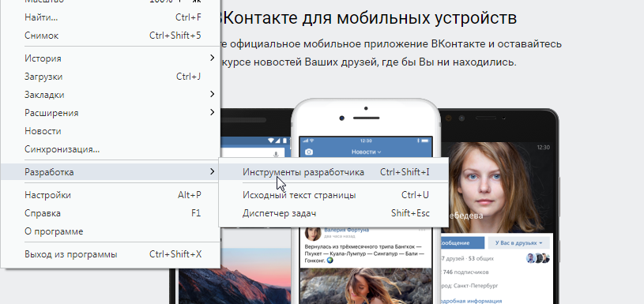Choose Выход из программы
644x304 pixels.
[x=110, y=254]
